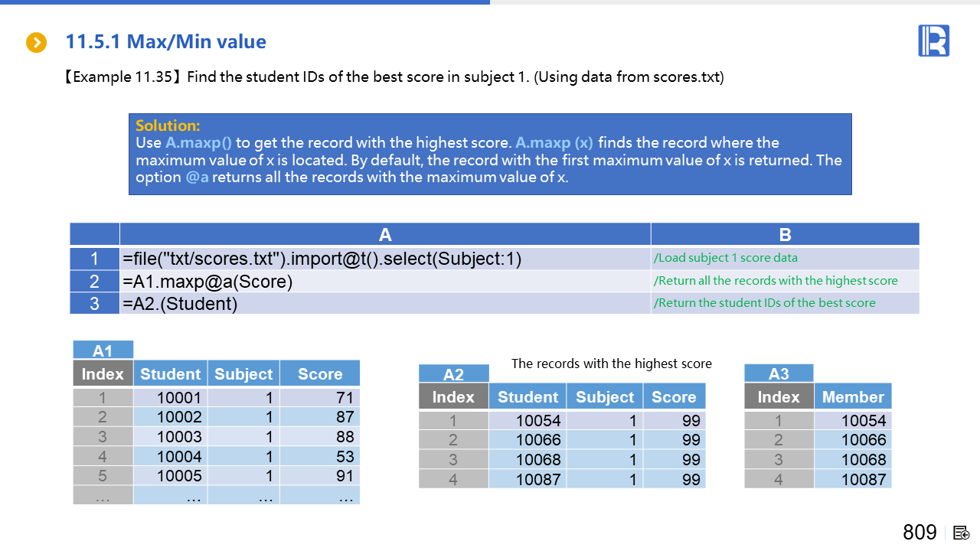Click the slide progress bar at top

(x=490, y=2)
